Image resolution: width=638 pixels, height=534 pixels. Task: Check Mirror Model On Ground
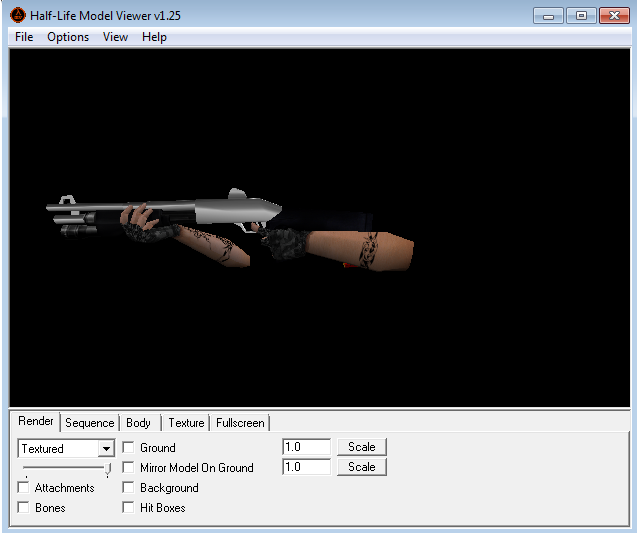click(129, 468)
